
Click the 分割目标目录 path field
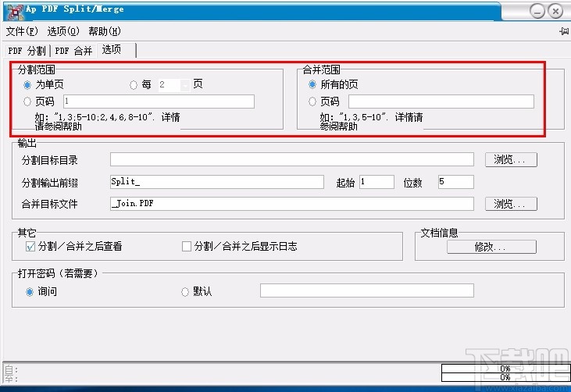(291, 159)
